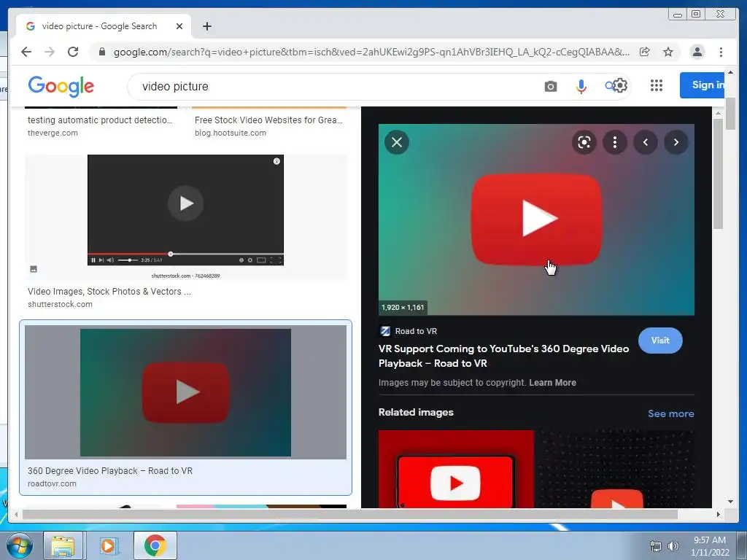The width and height of the screenshot is (747, 560).
Task: Click the Sign in button
Action: point(703,85)
